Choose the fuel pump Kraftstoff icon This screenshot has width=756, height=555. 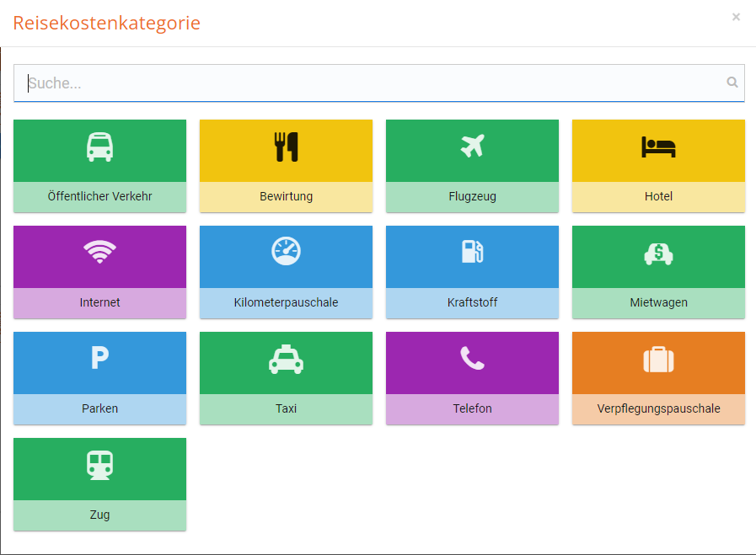point(472,252)
